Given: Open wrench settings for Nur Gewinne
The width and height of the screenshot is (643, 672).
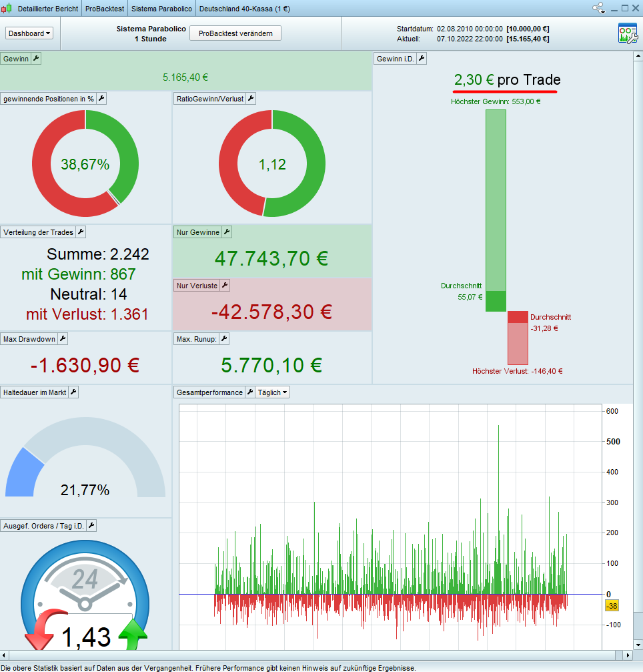Looking at the screenshot, I should (x=227, y=232).
